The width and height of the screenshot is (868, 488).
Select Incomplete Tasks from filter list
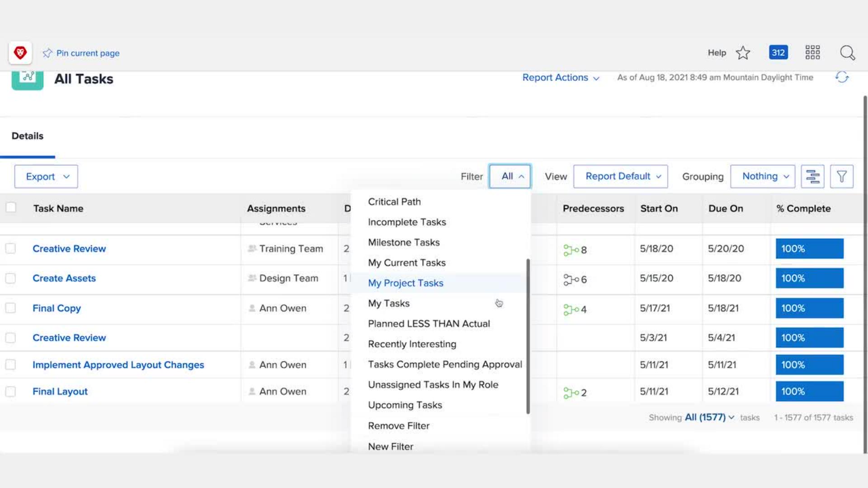tap(407, 222)
